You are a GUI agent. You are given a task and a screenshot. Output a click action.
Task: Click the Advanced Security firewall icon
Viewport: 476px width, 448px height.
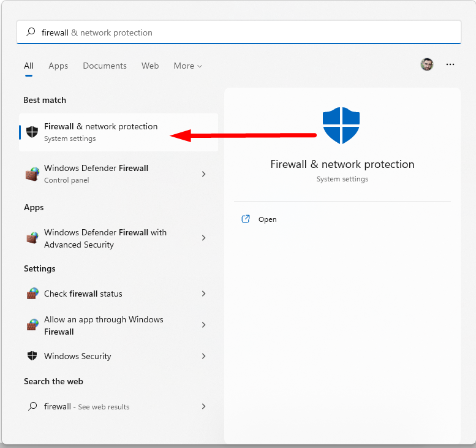[32, 238]
